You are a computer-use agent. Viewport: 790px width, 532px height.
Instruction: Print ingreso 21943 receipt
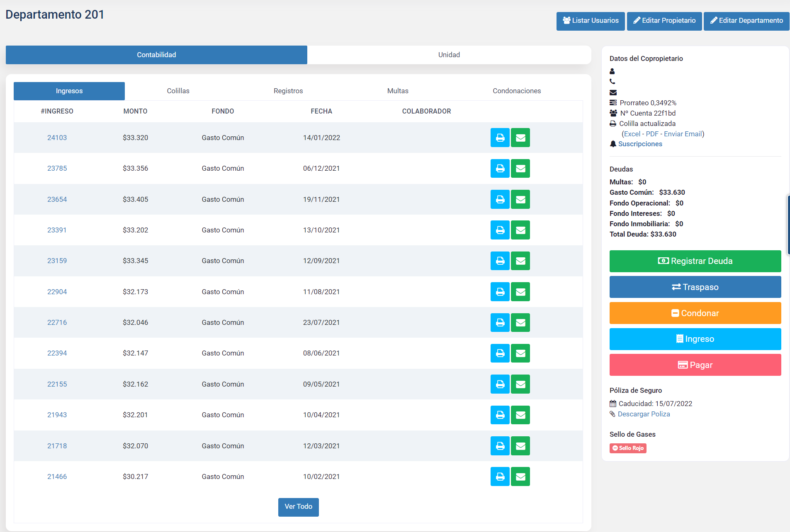tap(500, 415)
